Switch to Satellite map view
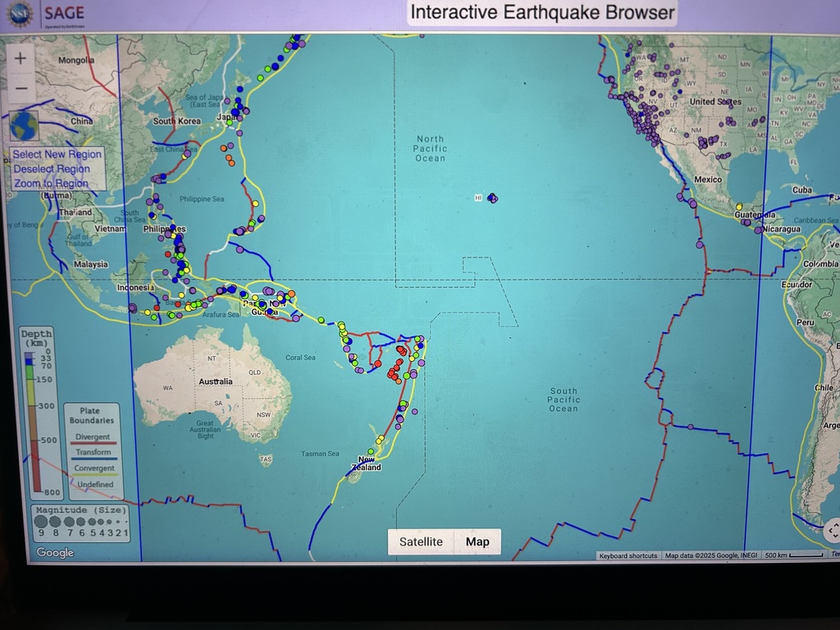This screenshot has height=630, width=840. point(421,541)
